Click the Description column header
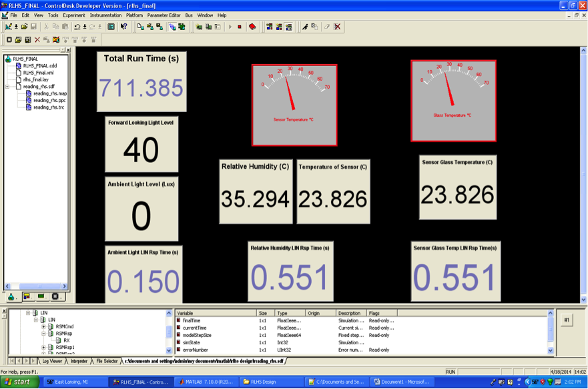The image size is (588, 389). point(351,313)
